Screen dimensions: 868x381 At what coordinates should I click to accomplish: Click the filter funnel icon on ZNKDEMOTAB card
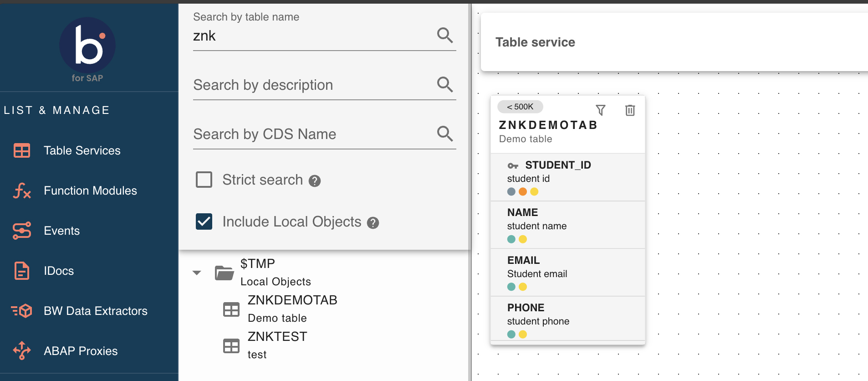[601, 110]
